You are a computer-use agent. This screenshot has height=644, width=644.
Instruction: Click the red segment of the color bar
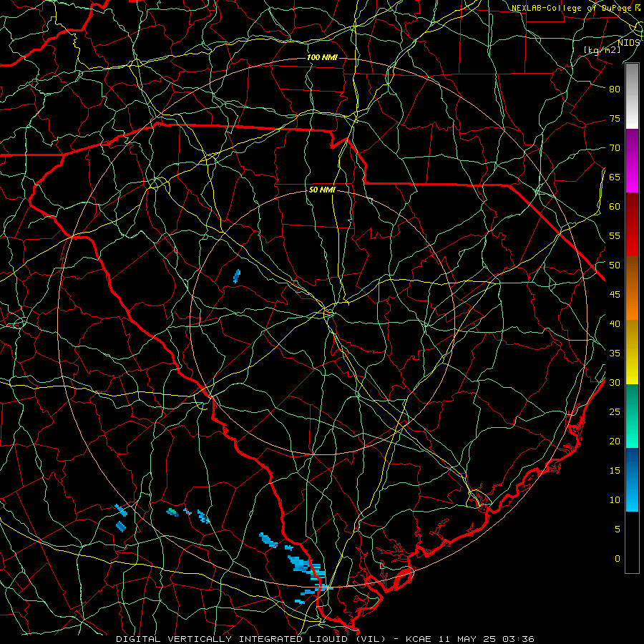coord(632,225)
